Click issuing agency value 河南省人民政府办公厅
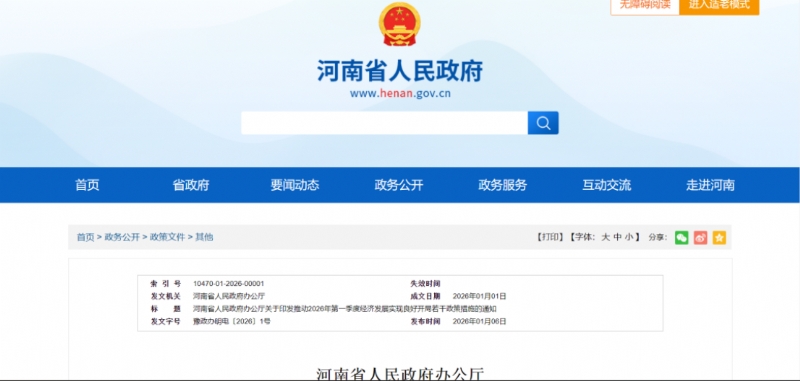This screenshot has width=800, height=381. 229,296
